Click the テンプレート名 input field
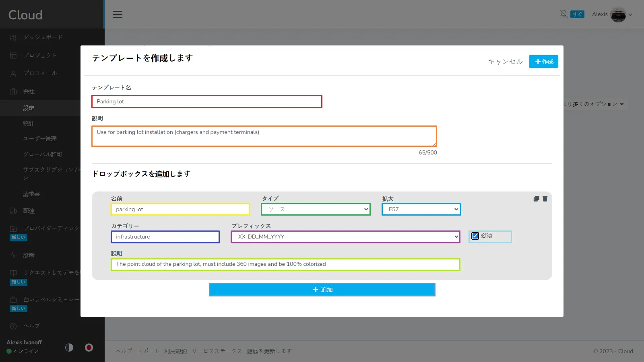The width and height of the screenshot is (644, 362). point(207,102)
